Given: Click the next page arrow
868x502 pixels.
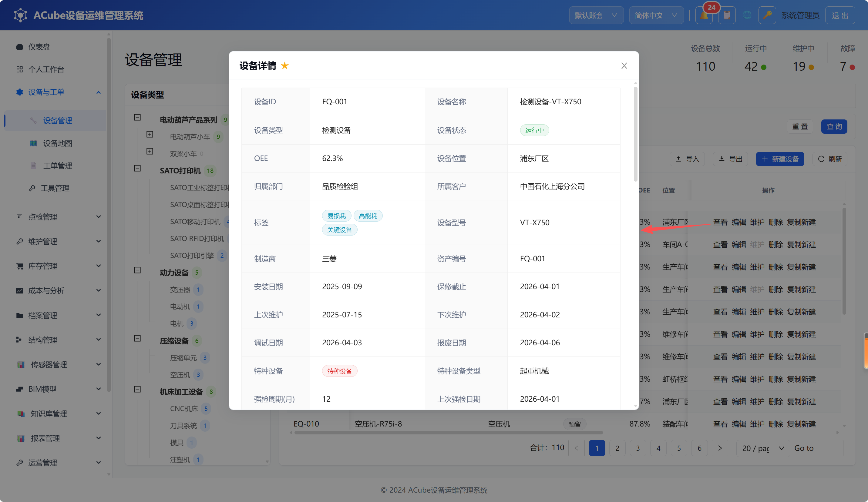Looking at the screenshot, I should point(720,448).
